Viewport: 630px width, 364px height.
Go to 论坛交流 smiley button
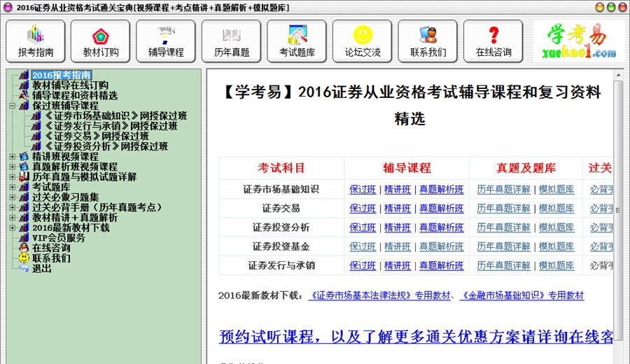pyautogui.click(x=363, y=41)
